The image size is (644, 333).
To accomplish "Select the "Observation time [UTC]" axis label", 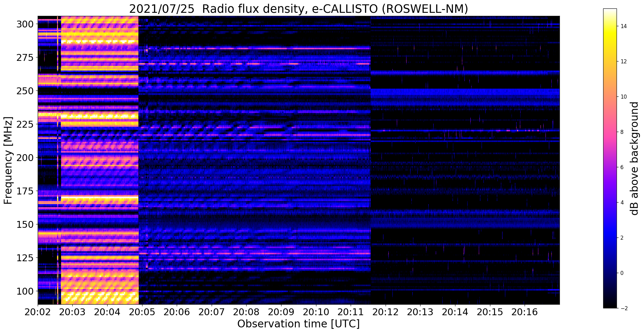I will (x=299, y=324).
